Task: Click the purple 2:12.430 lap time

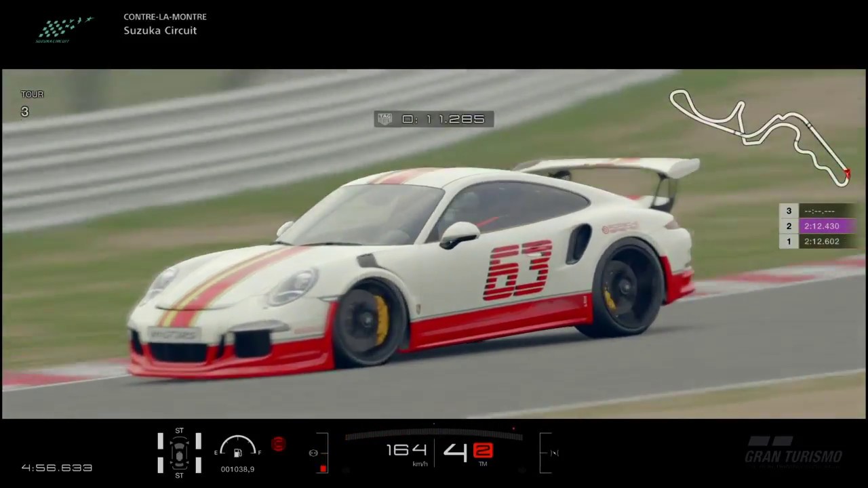Action: pos(822,226)
